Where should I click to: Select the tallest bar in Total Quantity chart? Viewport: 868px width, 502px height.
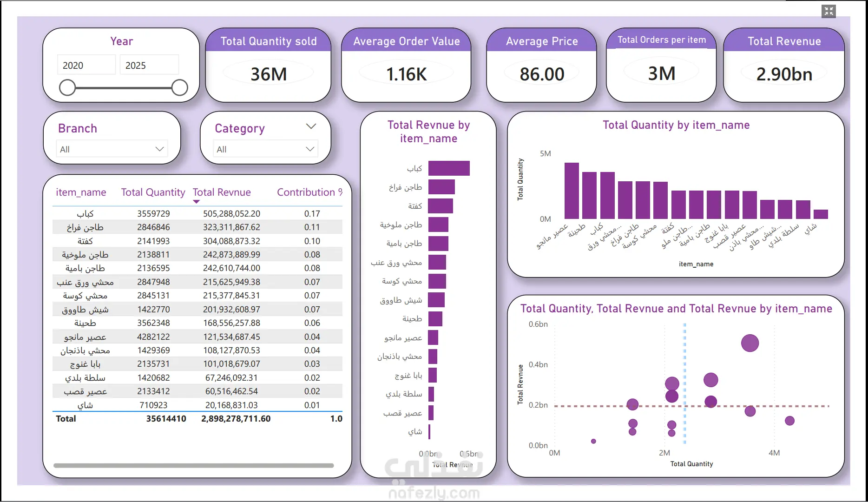tap(572, 191)
